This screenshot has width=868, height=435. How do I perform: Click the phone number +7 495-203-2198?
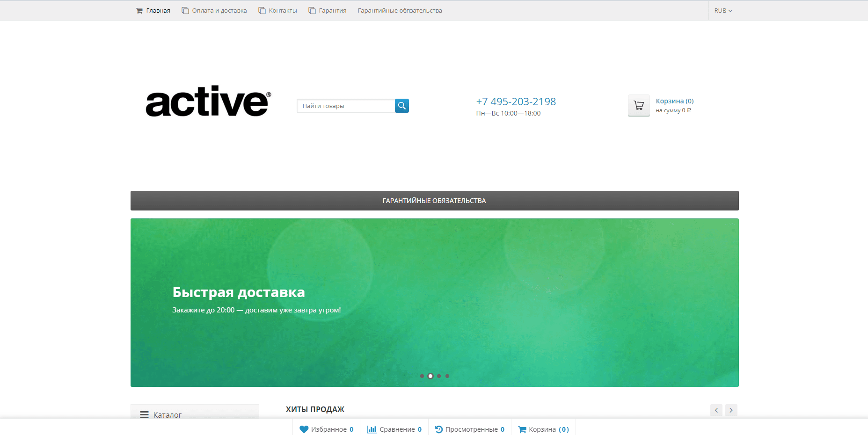click(516, 101)
